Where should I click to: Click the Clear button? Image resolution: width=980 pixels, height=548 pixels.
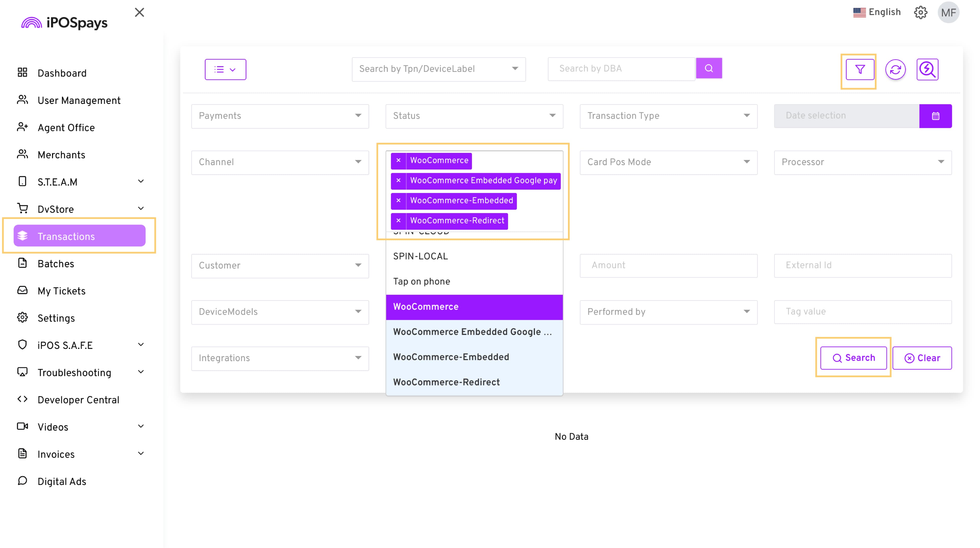pyautogui.click(x=922, y=358)
